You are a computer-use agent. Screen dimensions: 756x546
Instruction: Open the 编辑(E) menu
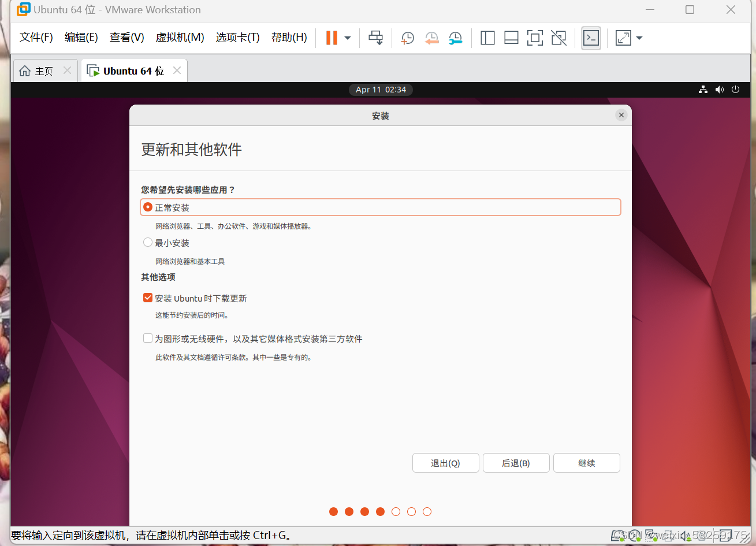81,38
